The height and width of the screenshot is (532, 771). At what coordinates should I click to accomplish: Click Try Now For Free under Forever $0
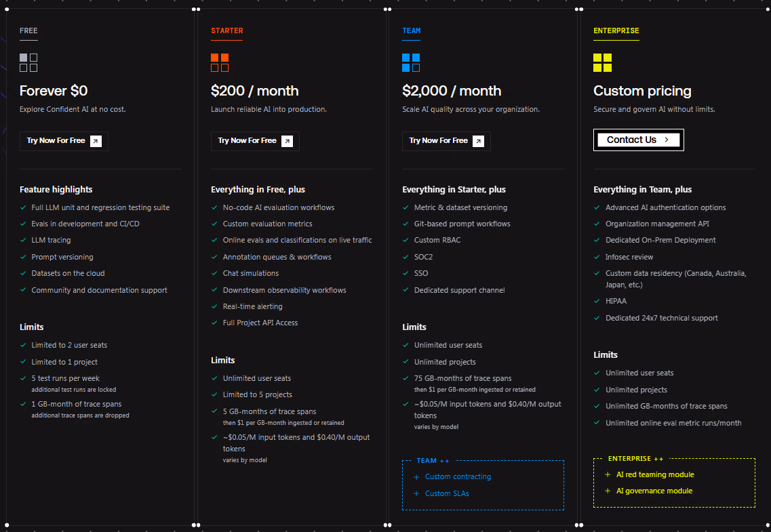[x=64, y=141]
